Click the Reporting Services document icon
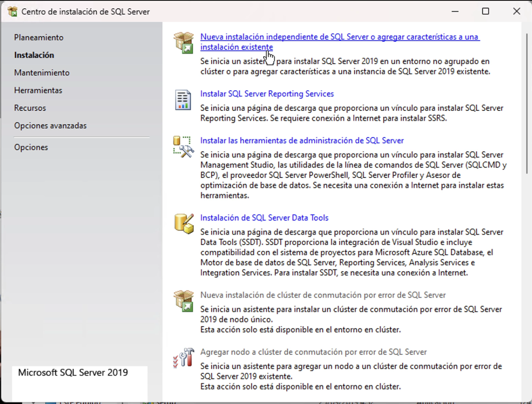The height and width of the screenshot is (404, 532). [183, 100]
